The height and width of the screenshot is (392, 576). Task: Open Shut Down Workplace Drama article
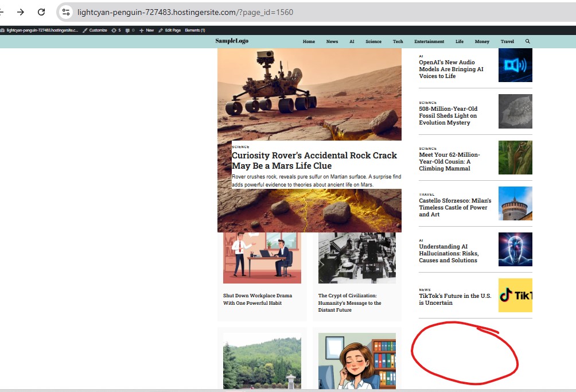[x=258, y=300]
